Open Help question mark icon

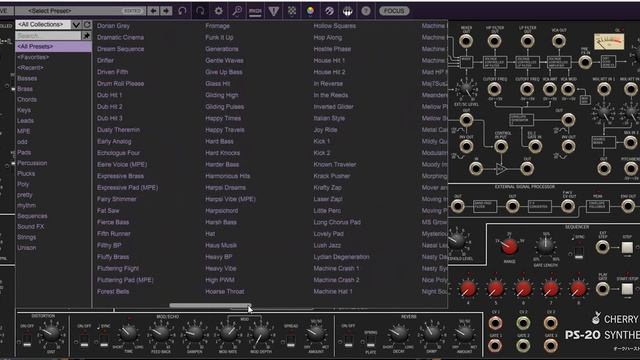pos(366,11)
